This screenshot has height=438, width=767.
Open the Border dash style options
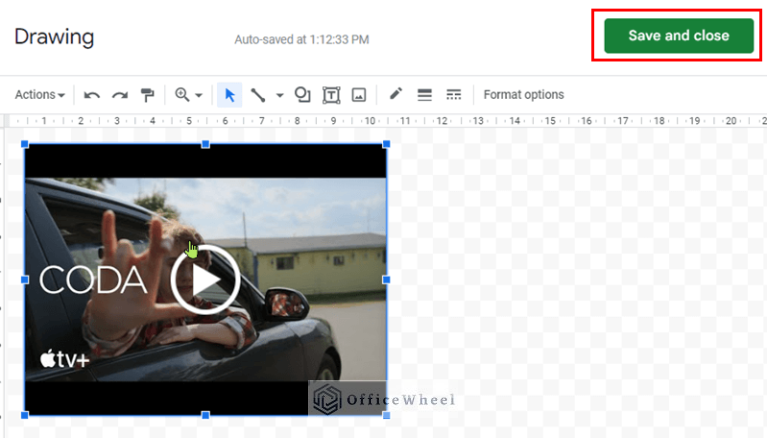tap(453, 95)
